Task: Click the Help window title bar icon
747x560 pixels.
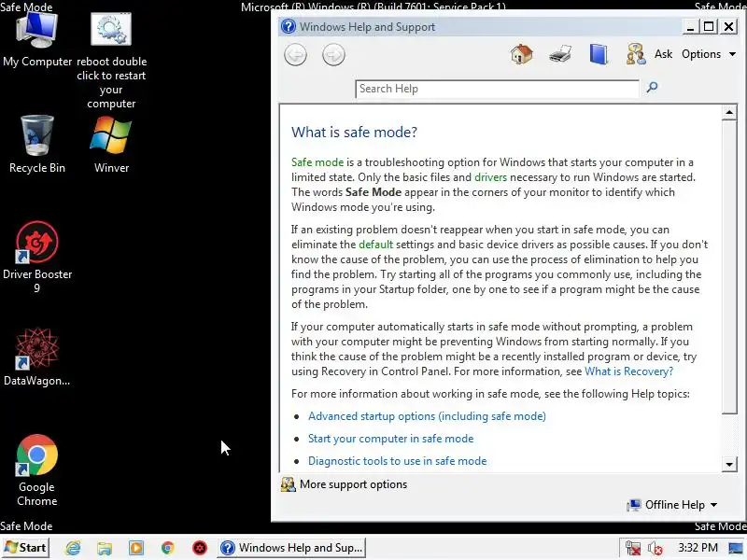Action: [288, 26]
